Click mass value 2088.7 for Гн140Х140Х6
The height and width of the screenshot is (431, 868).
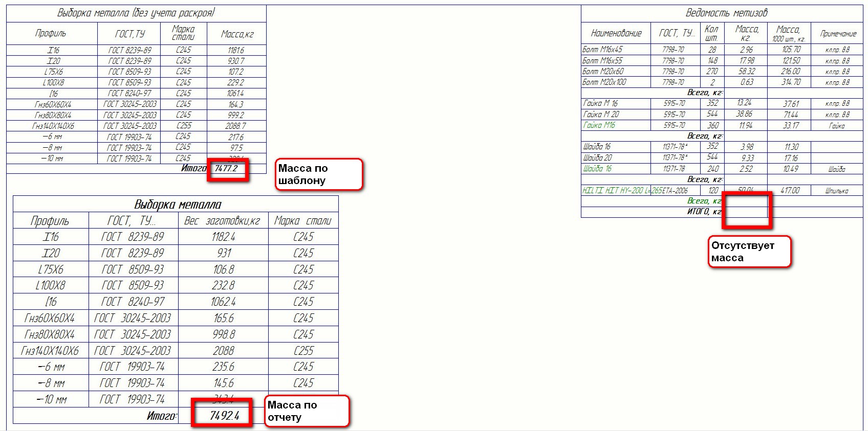click(x=236, y=126)
